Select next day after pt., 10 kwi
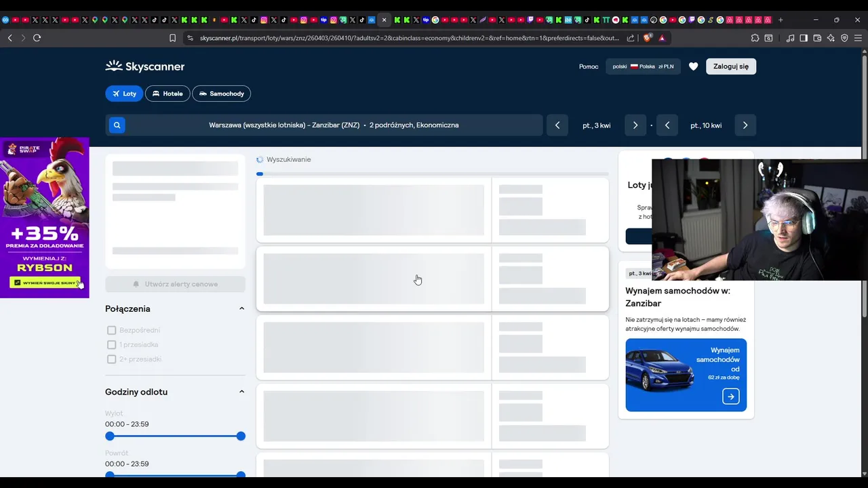The image size is (868, 488). (x=745, y=125)
